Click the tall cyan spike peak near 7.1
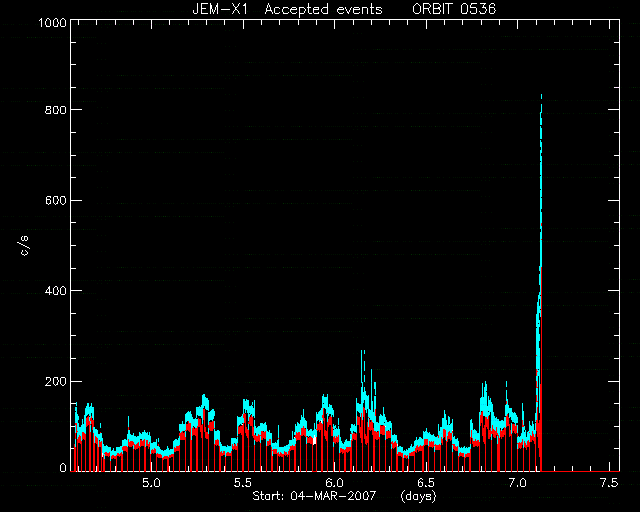 [541, 98]
